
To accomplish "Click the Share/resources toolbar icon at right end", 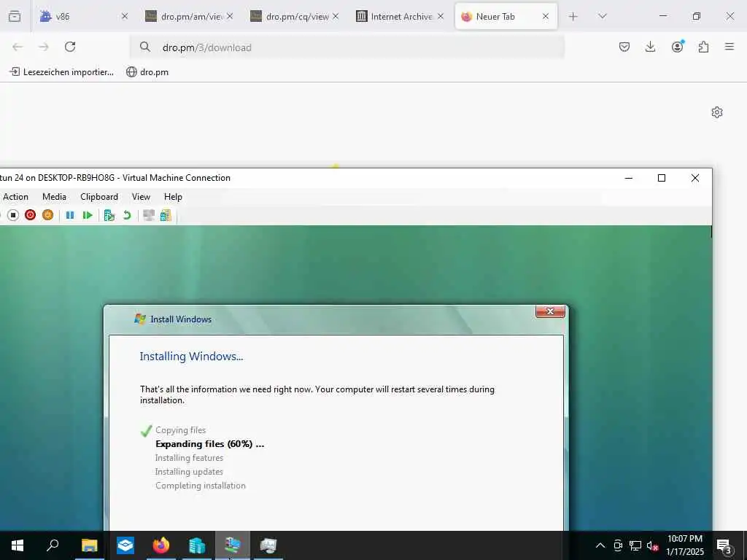I will coord(166,215).
